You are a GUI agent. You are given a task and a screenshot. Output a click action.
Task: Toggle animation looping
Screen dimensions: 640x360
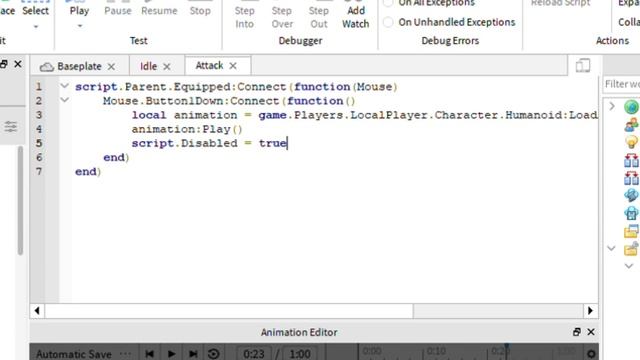click(x=213, y=353)
